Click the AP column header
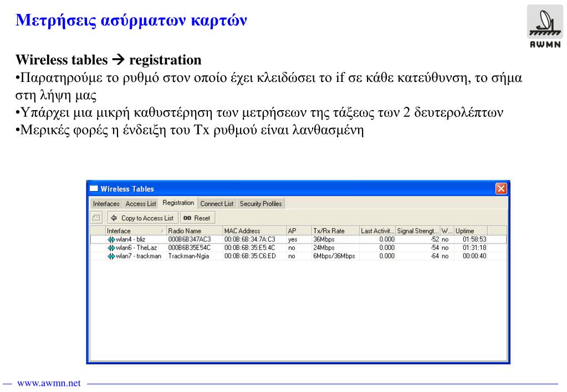567x392 pixels. click(299, 230)
